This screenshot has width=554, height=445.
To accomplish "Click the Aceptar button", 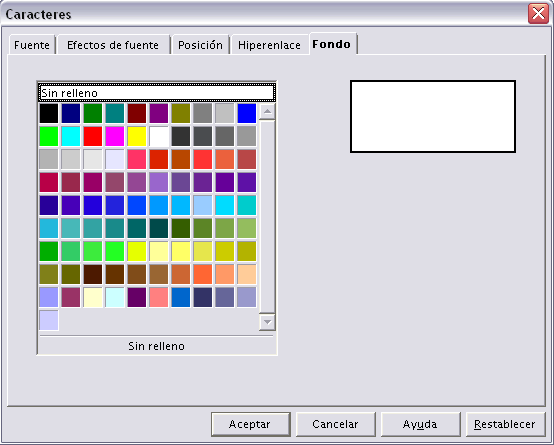I will coord(251,424).
